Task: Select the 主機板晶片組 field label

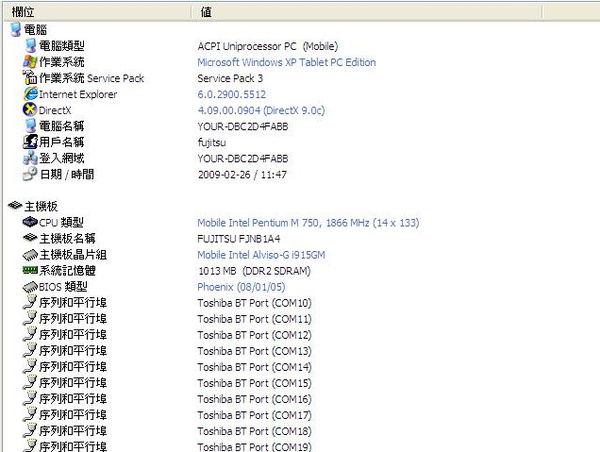Action: click(x=73, y=255)
